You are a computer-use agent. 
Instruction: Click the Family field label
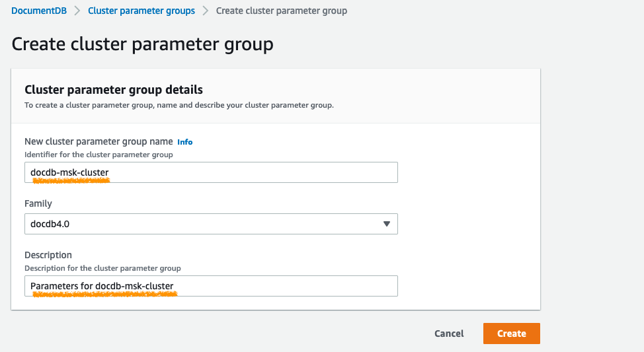(38, 204)
